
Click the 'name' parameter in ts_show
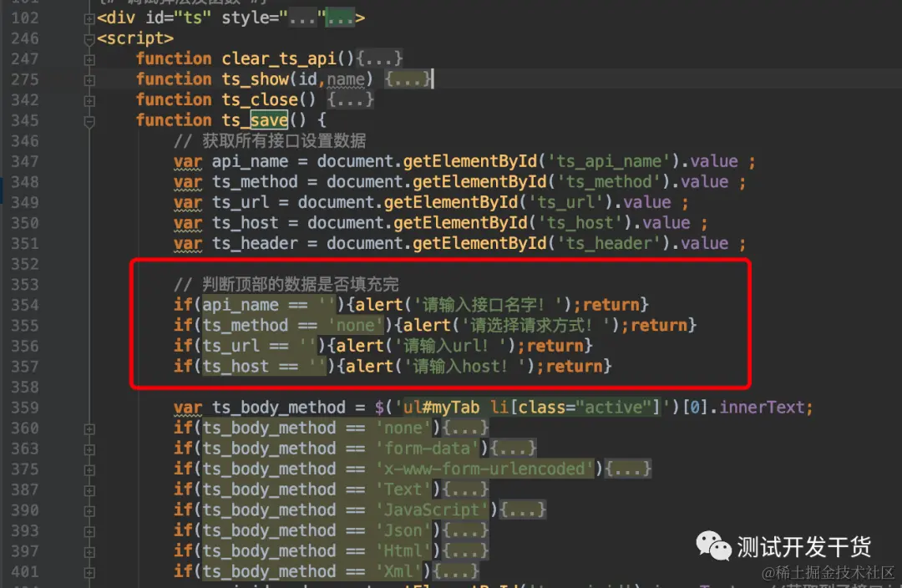[x=346, y=79]
